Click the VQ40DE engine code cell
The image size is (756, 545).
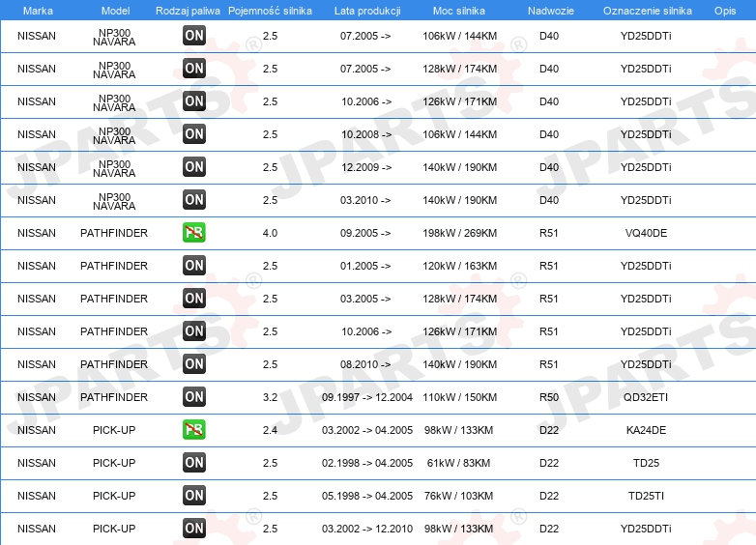646,233
